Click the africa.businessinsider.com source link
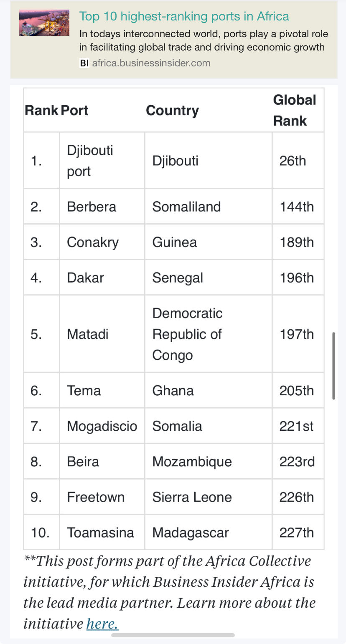 point(151,63)
